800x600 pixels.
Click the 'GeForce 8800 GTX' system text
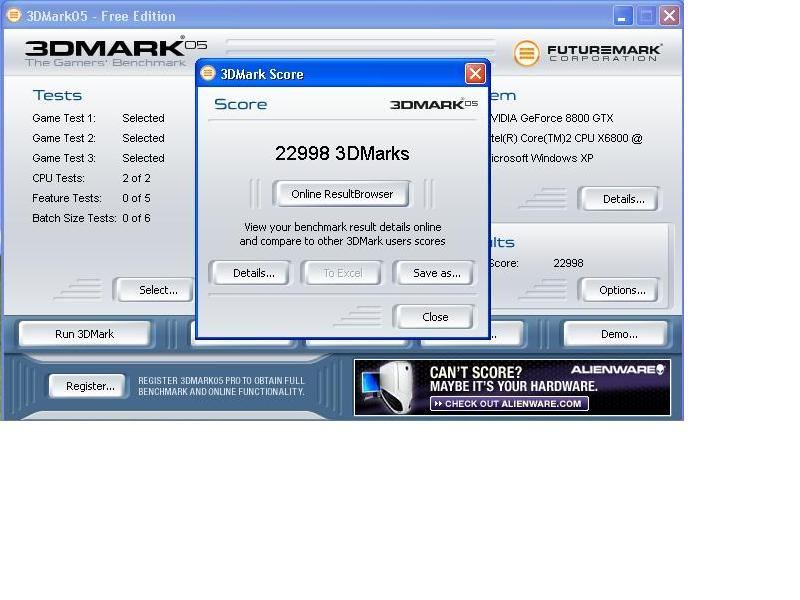[x=566, y=118]
